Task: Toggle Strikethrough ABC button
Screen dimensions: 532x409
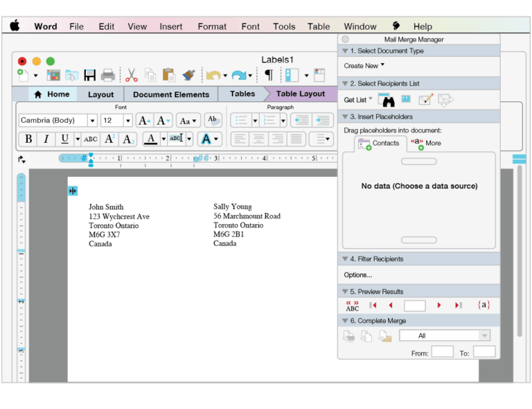Action: tap(91, 139)
